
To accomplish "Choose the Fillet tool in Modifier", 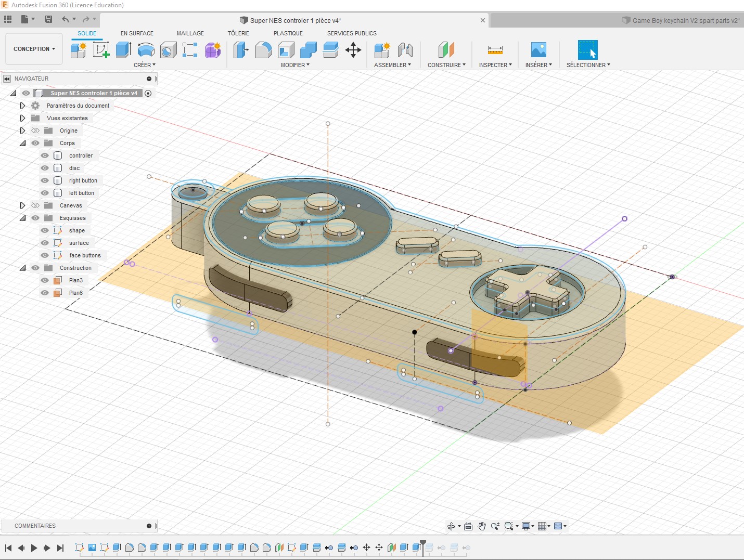I will coord(264,50).
